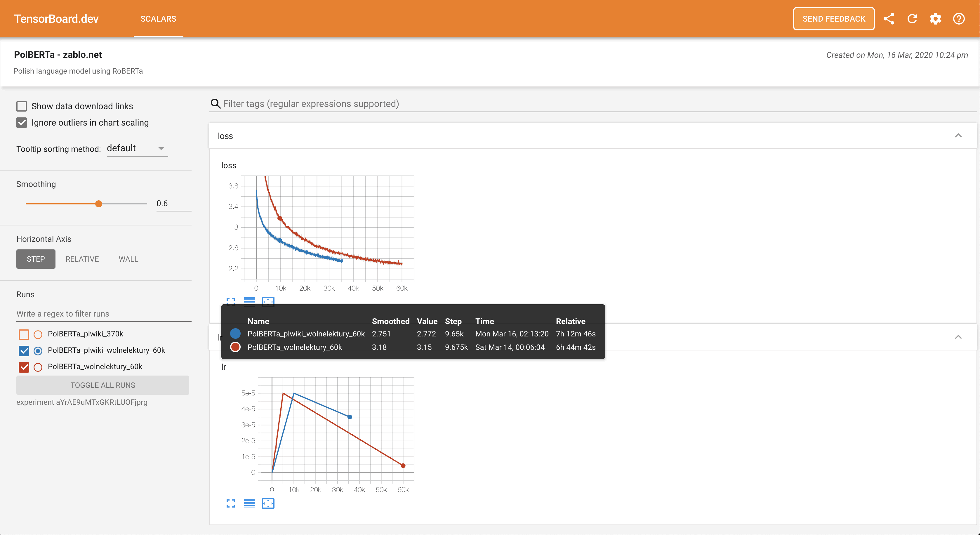
Task: Focus the Filter tags search field
Action: point(593,104)
